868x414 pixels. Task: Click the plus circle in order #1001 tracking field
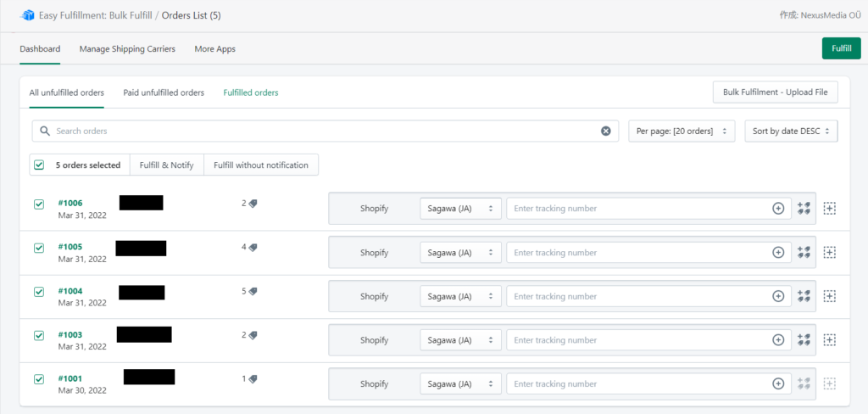778,383
